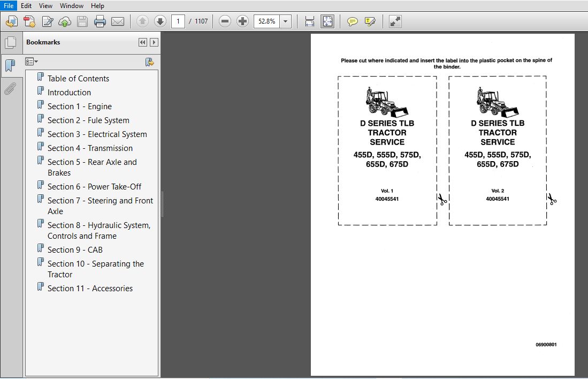This screenshot has height=379, width=588.
Task: Go to Section 8 - Hydraulic System bookmark
Action: click(x=99, y=230)
